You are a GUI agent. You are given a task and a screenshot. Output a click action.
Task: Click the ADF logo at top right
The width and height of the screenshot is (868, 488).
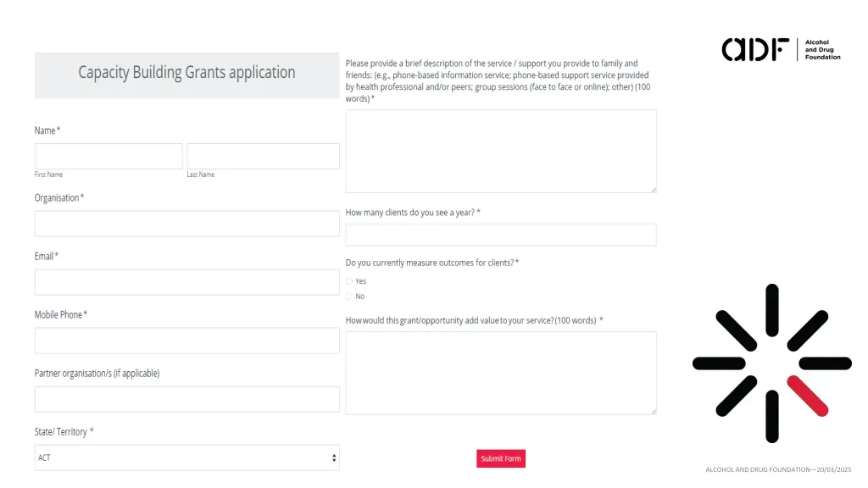[781, 49]
